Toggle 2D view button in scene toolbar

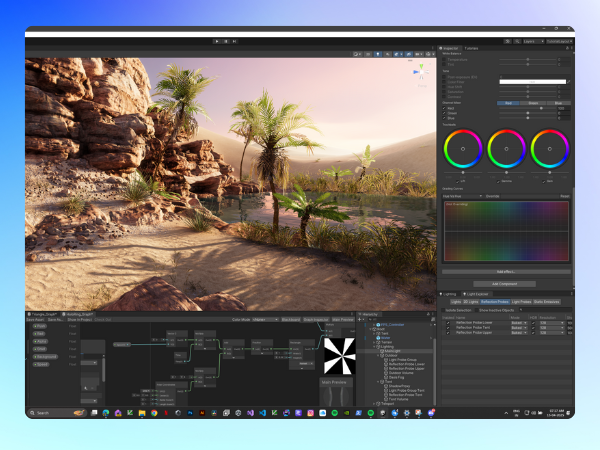(368, 54)
